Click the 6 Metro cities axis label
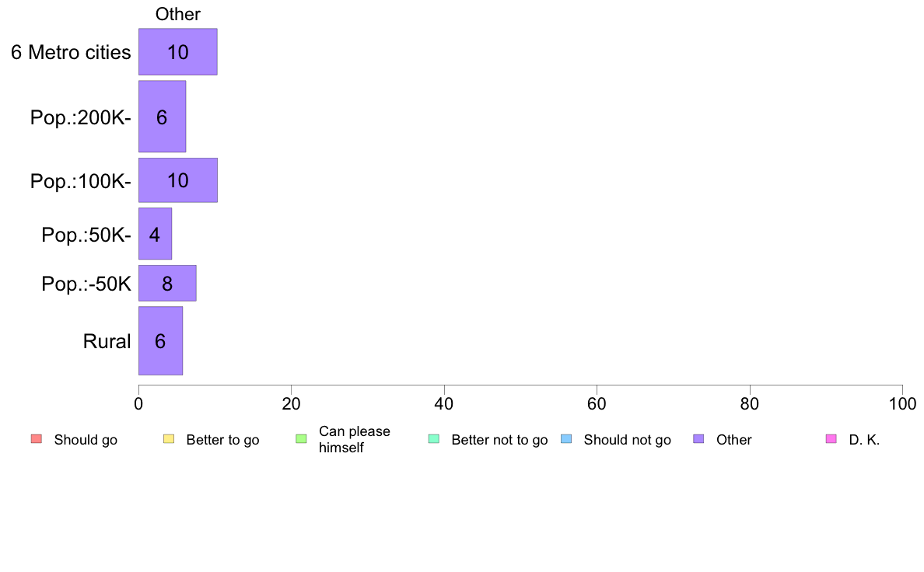Screen dimensions: 924x572 [x=71, y=52]
